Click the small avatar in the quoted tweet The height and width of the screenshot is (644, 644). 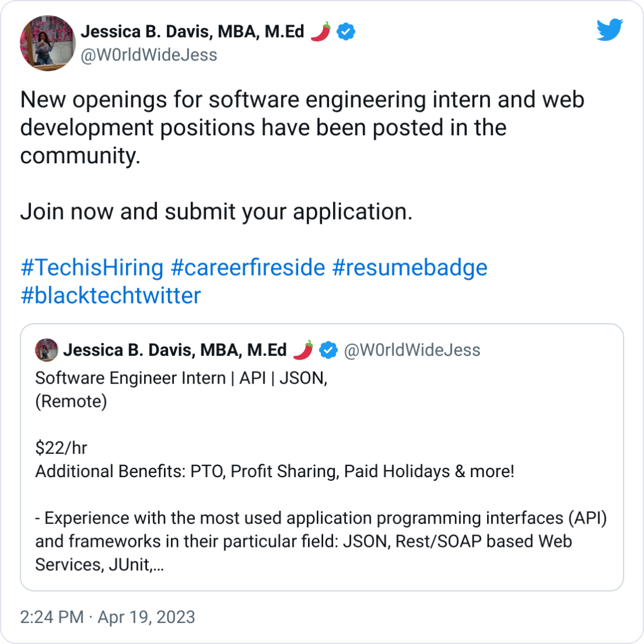[x=45, y=350]
